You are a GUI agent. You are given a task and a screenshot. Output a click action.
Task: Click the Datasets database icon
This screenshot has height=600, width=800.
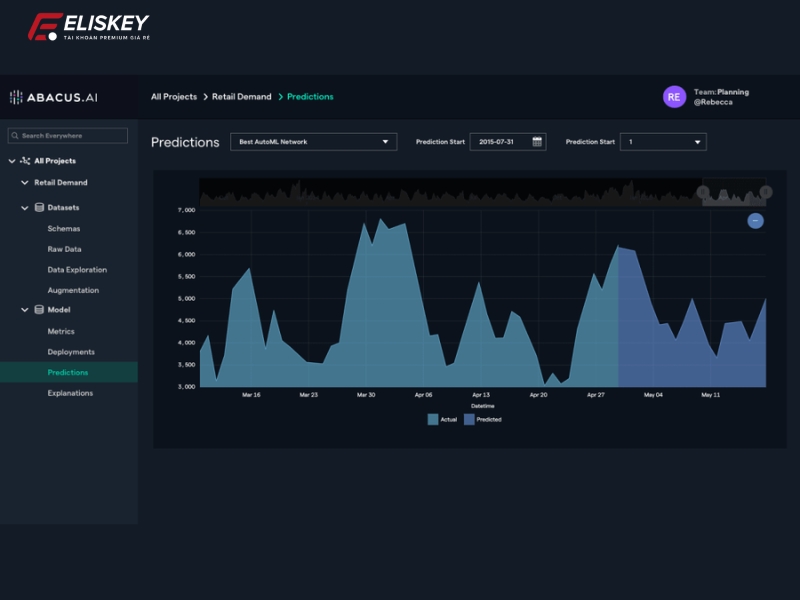(39, 208)
